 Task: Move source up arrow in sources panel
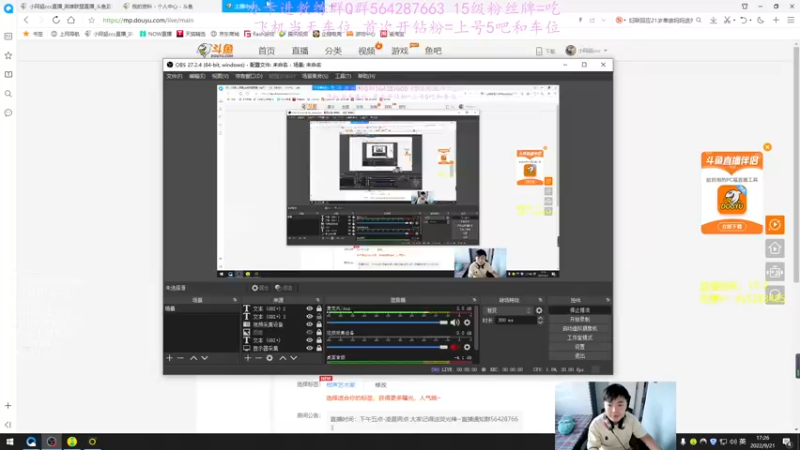click(283, 358)
